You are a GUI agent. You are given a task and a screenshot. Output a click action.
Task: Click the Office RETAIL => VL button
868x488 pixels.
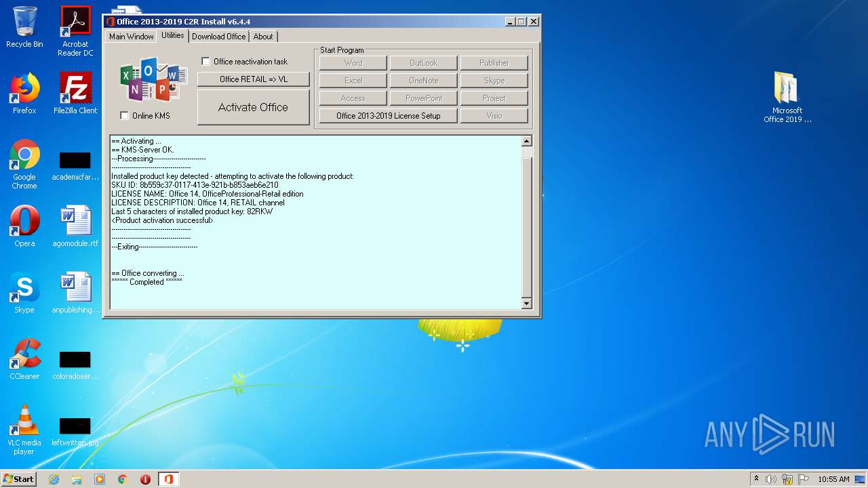click(254, 79)
